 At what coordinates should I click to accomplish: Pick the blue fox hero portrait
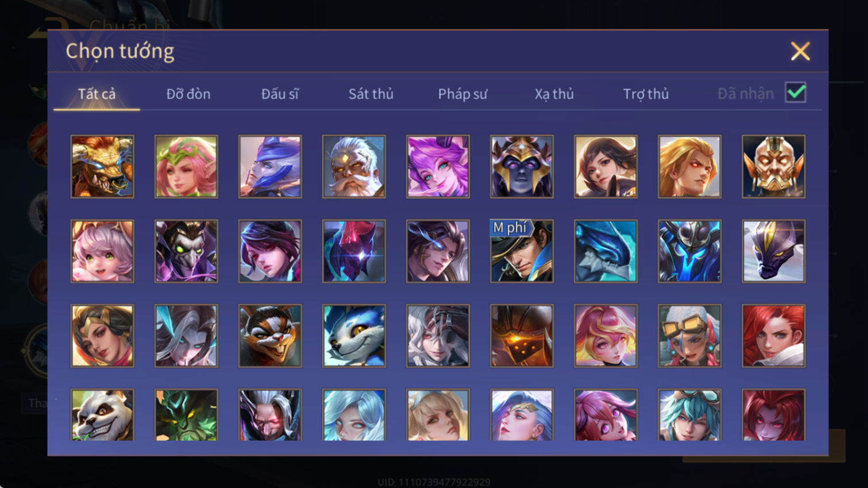[x=354, y=336]
